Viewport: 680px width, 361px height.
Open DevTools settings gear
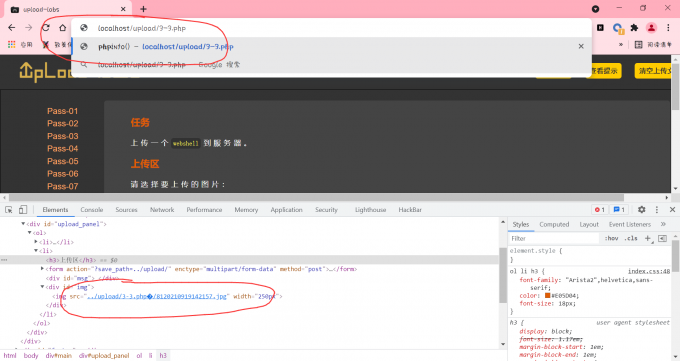coord(641,210)
